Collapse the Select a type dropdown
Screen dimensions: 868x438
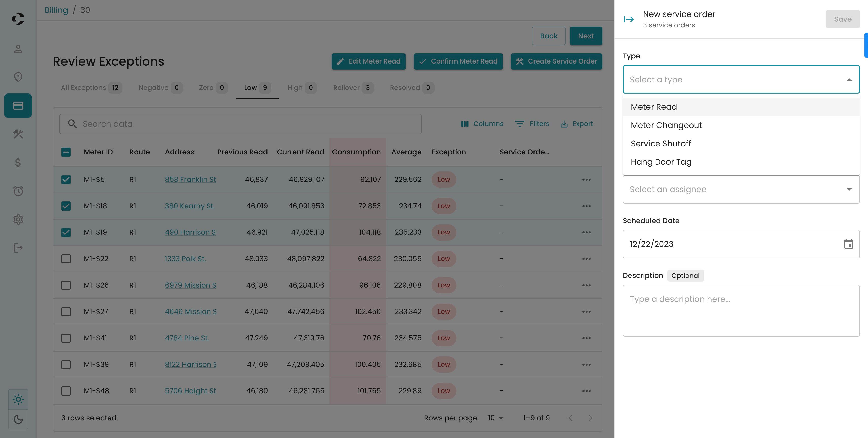(x=849, y=80)
